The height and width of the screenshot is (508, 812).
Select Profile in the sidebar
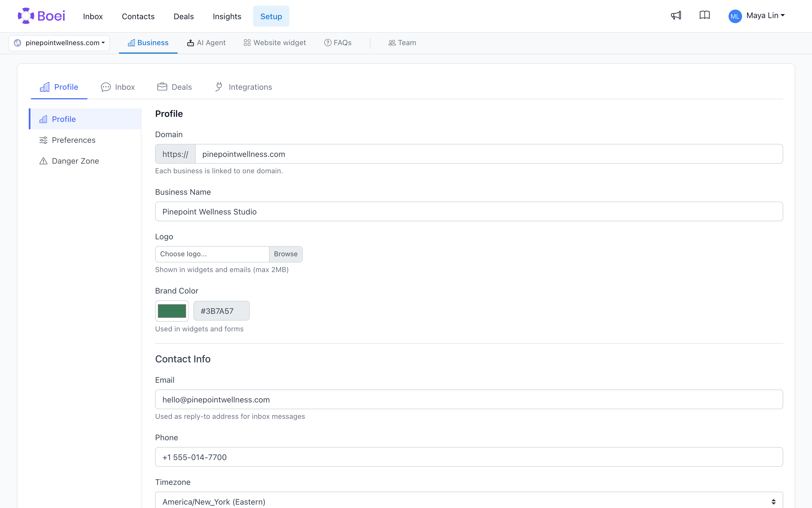click(x=85, y=119)
